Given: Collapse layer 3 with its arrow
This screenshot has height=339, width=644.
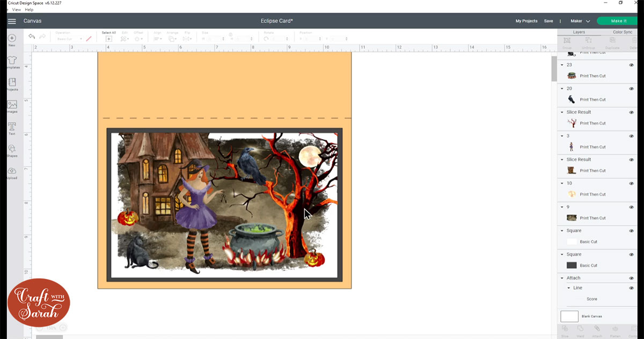Looking at the screenshot, I should pos(562,136).
